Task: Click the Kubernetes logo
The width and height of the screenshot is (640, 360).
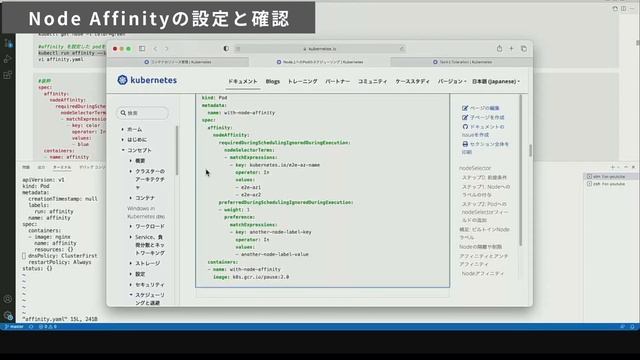Action: [x=147, y=80]
